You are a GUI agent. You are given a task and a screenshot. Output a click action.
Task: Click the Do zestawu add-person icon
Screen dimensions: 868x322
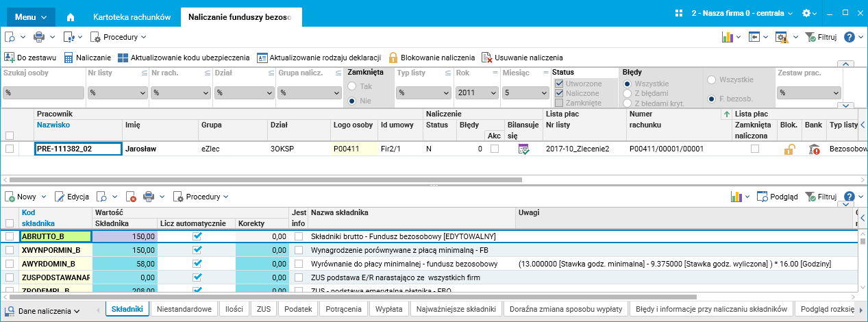(10, 58)
